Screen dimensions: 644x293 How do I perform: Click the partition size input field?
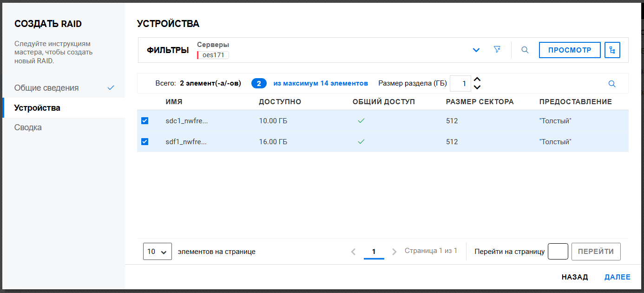pyautogui.click(x=460, y=84)
